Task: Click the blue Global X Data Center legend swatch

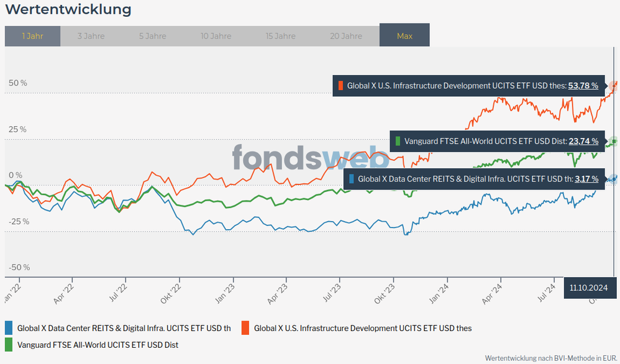Action: (9, 328)
